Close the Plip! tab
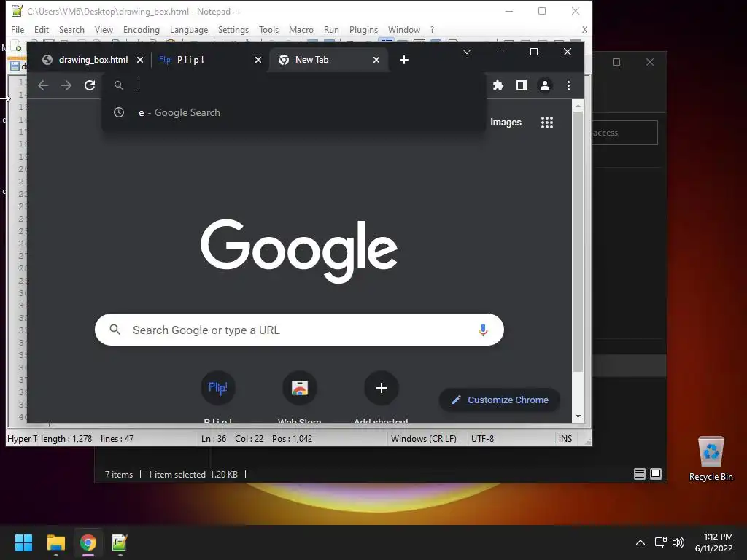The height and width of the screenshot is (560, 747). [258, 60]
